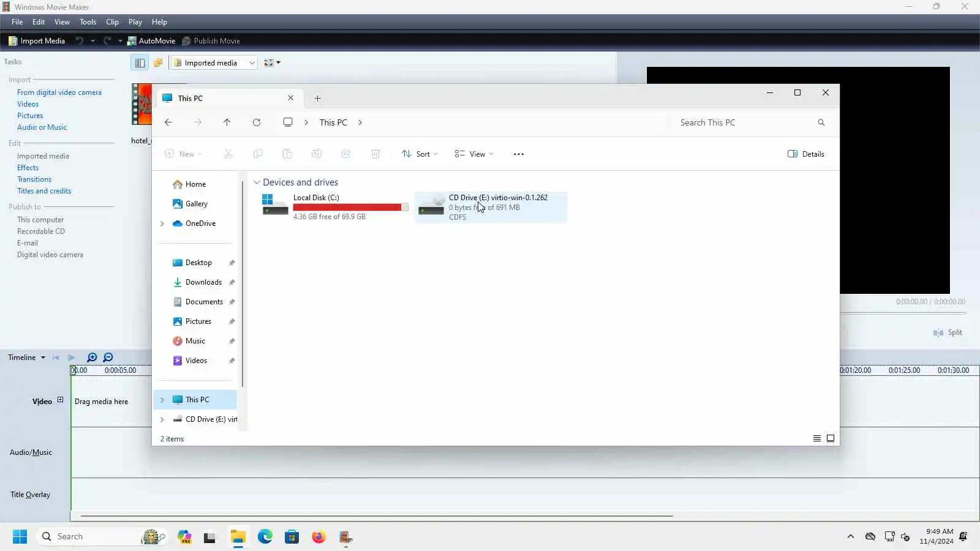980x551 pixels.
Task: Expand the Video track plus box
Action: [60, 400]
